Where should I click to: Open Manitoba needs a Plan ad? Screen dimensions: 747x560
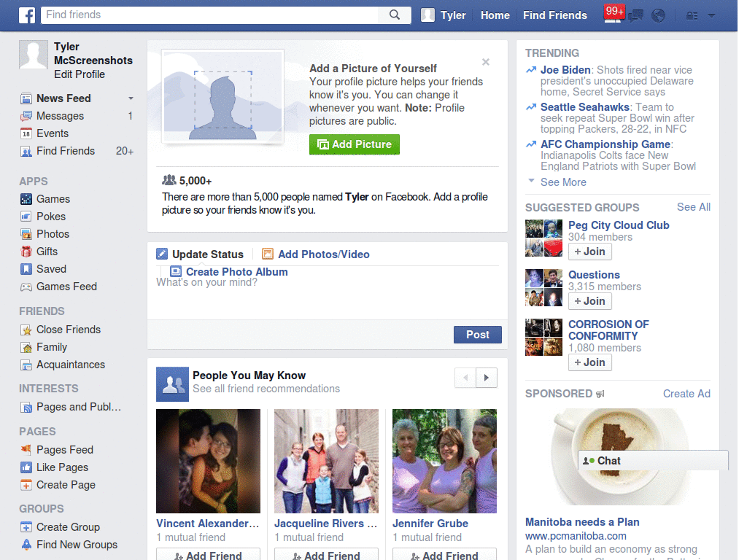pos(582,522)
